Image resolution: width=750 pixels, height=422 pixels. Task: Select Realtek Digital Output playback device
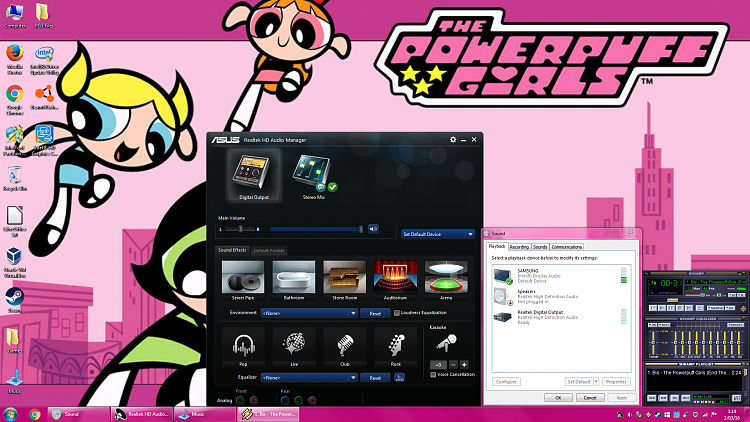(x=561, y=317)
